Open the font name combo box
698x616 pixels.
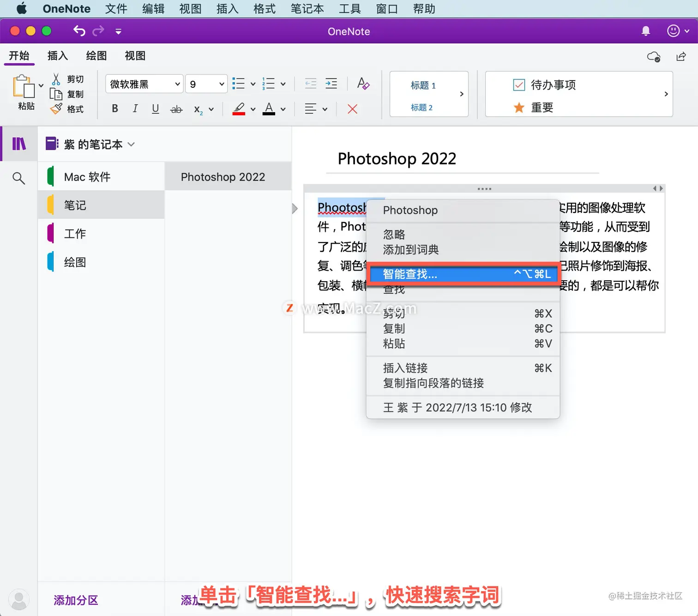click(x=144, y=84)
